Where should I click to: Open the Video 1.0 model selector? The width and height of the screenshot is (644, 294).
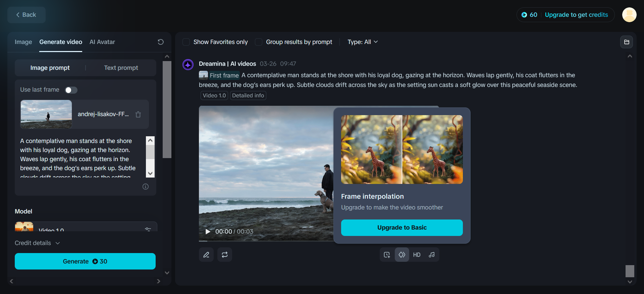tap(86, 227)
